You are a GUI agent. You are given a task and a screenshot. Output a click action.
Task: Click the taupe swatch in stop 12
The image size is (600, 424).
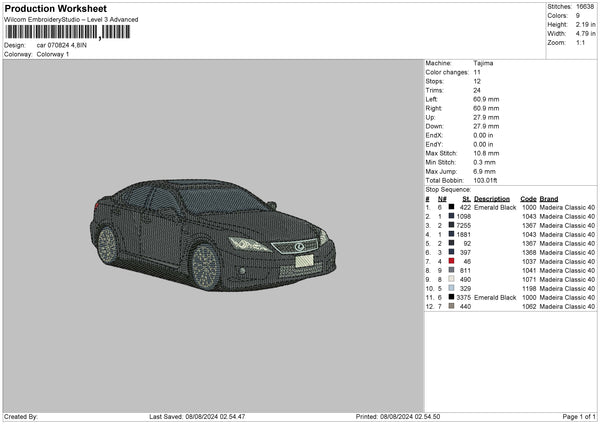(x=451, y=306)
